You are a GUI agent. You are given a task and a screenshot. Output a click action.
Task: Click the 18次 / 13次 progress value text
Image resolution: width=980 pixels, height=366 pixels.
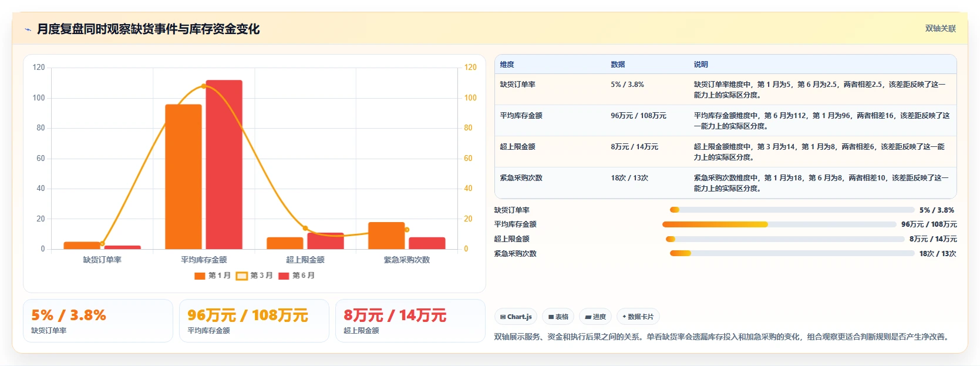click(938, 254)
